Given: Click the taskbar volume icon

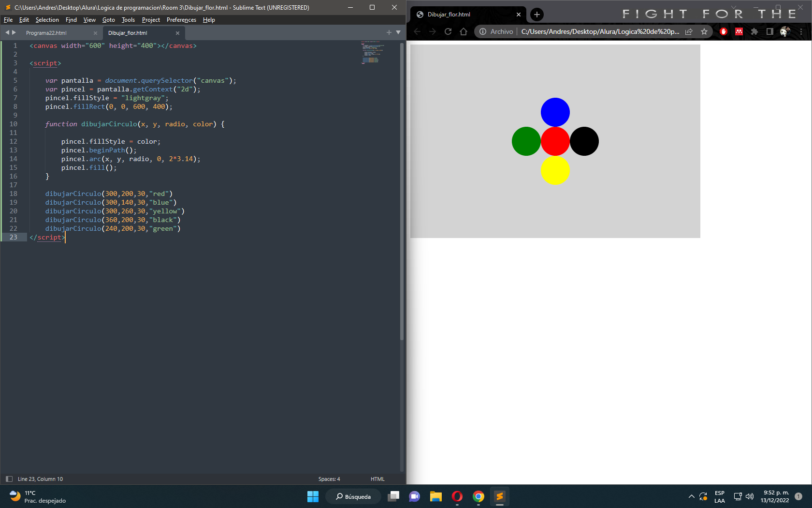Looking at the screenshot, I should (x=750, y=496).
